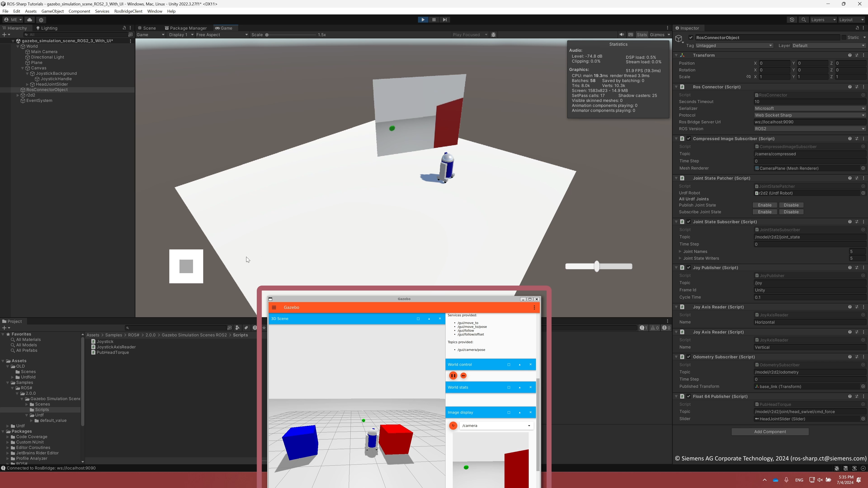Viewport: 868px width, 488px height.
Task: Click the Step frame button
Action: [x=445, y=19]
